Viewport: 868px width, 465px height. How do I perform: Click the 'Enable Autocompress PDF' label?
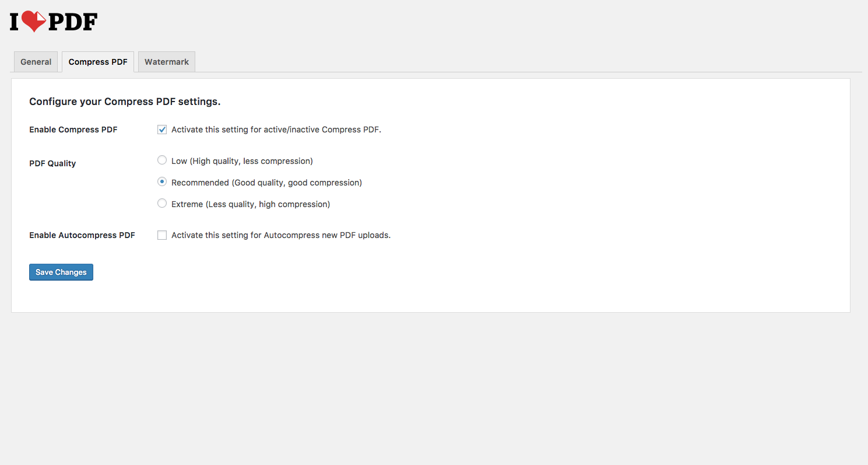click(x=82, y=235)
